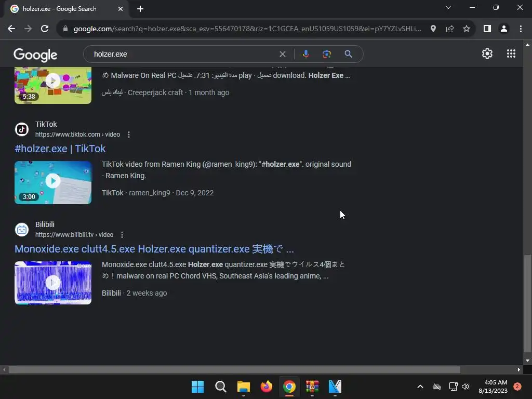Open more options for the TikTok result
This screenshot has height=399, width=532.
tap(129, 135)
